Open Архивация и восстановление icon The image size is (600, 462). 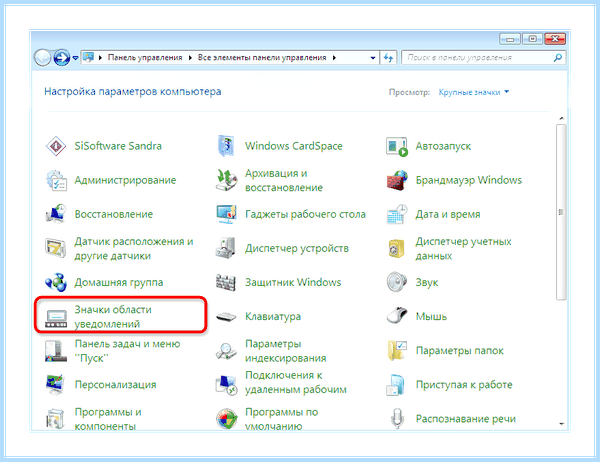click(x=226, y=180)
